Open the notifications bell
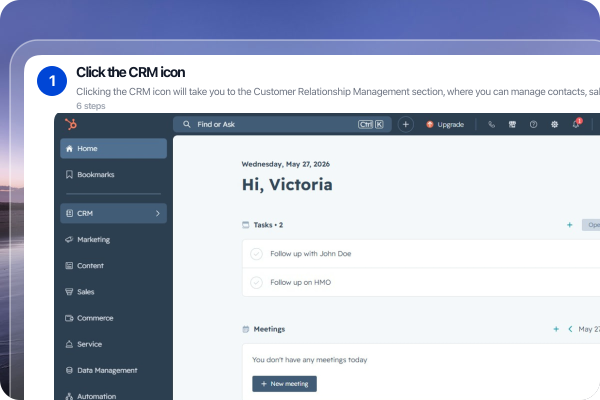The height and width of the screenshot is (400, 600). click(576, 124)
